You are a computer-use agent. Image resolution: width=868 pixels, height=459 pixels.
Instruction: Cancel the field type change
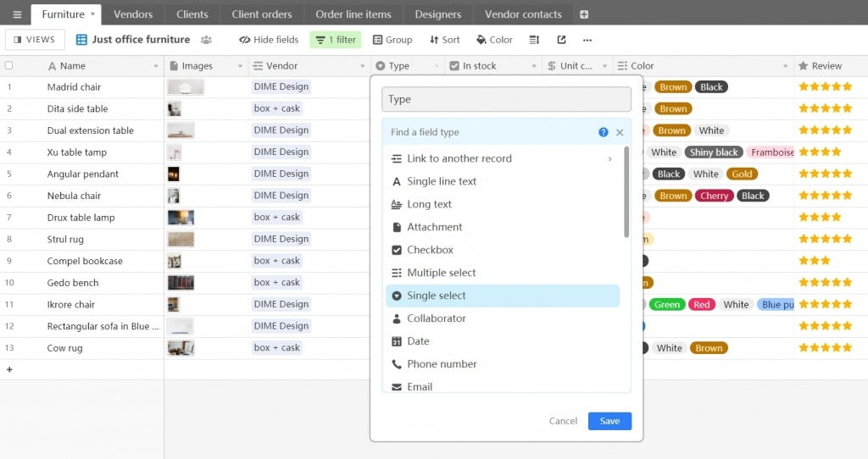[563, 421]
